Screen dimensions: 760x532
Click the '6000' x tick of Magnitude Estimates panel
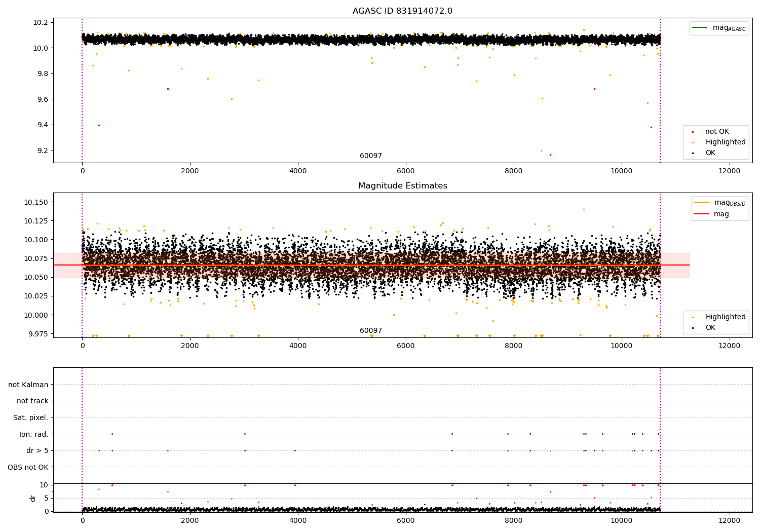point(406,346)
